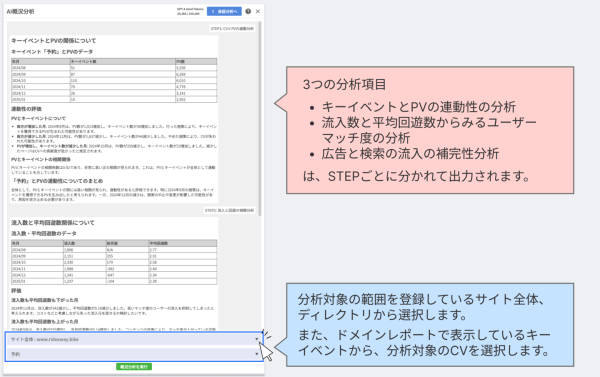Open the 予約 key event dropdown
This screenshot has width=600, height=377.
coord(134,354)
